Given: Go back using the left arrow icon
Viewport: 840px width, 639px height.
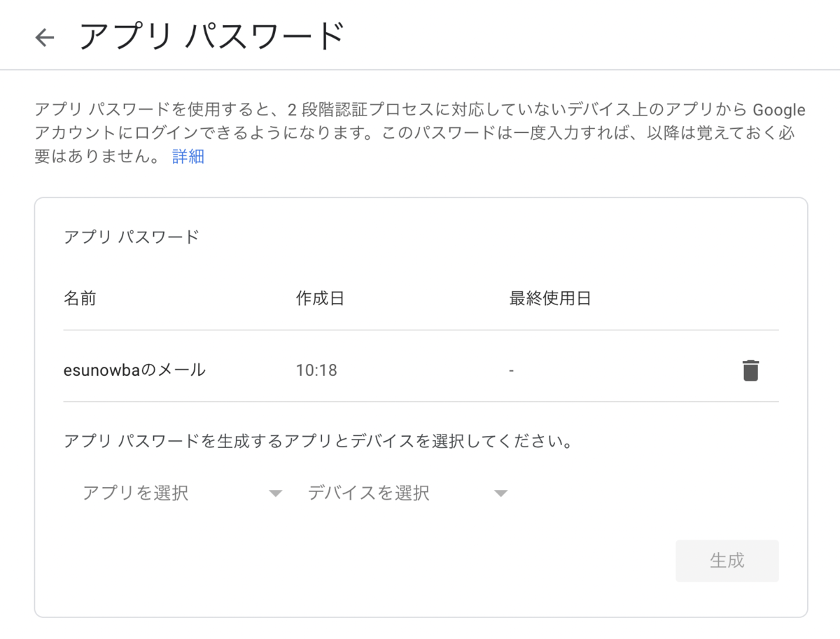Looking at the screenshot, I should [x=45, y=37].
